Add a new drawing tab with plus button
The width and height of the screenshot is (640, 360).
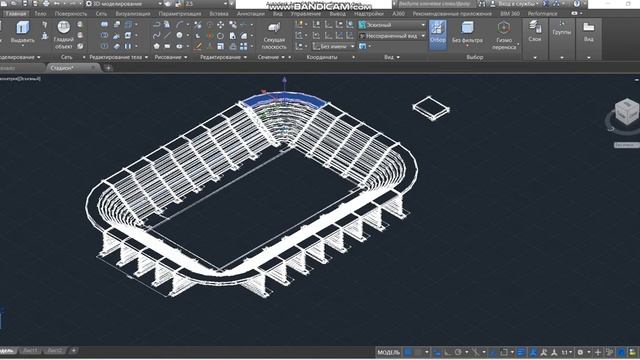[108, 68]
